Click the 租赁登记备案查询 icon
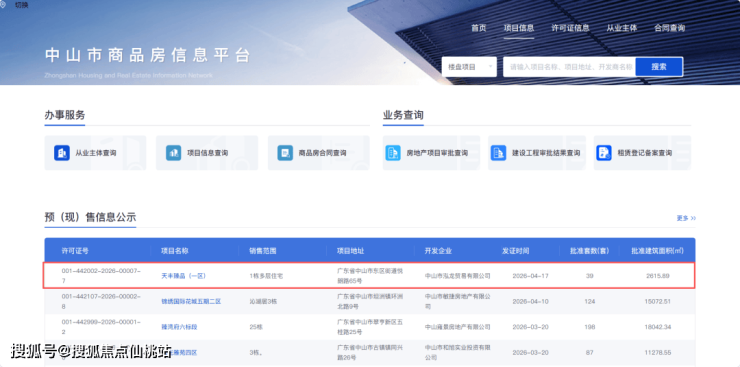 tap(604, 153)
